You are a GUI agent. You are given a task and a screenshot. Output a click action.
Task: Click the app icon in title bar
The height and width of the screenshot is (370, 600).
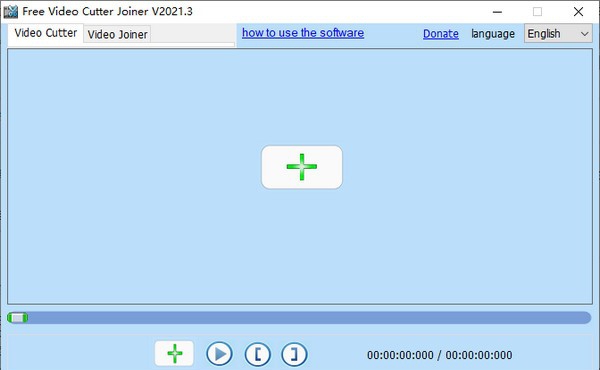pyautogui.click(x=10, y=12)
